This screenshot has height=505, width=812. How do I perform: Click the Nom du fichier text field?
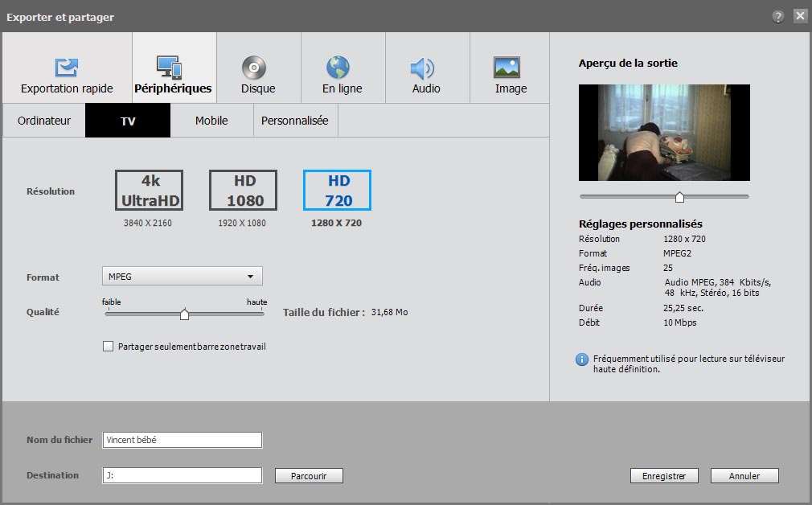tap(182, 440)
